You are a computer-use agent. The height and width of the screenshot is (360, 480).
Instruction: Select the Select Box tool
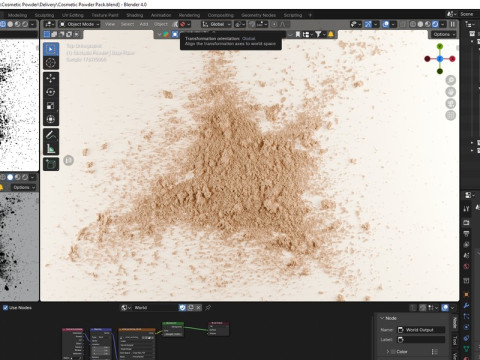pos(51,49)
